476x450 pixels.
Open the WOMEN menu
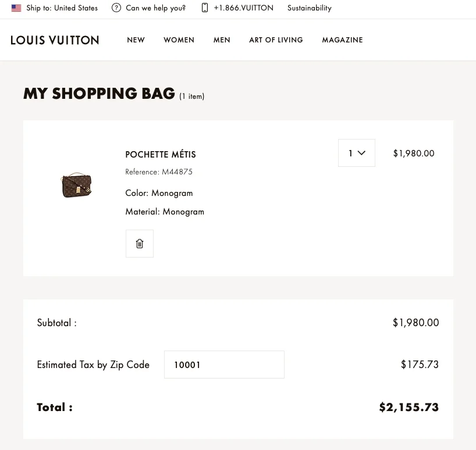click(x=179, y=40)
